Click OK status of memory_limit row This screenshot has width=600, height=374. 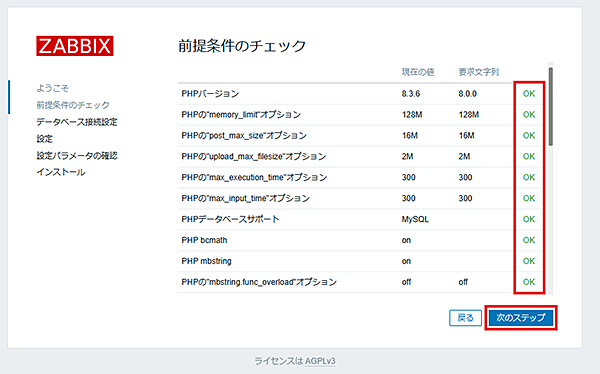coord(529,114)
